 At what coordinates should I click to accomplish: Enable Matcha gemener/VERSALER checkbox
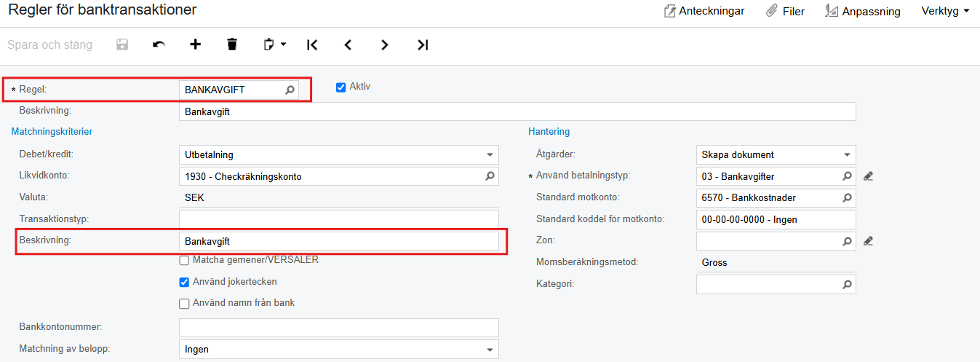click(184, 260)
